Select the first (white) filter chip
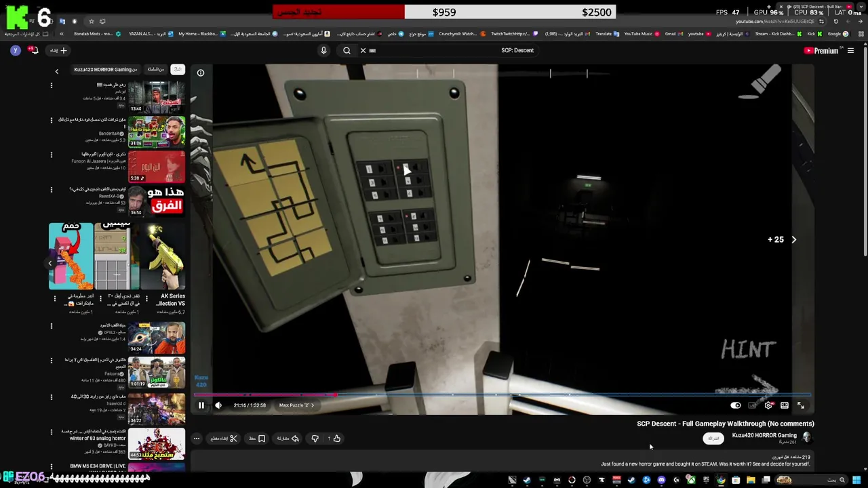 (178, 69)
